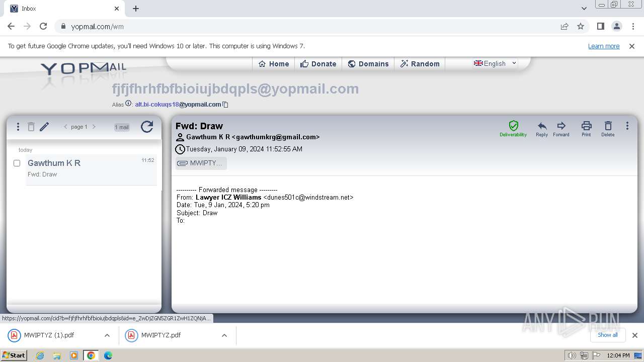Open Chrome side panel icon

click(x=600, y=26)
